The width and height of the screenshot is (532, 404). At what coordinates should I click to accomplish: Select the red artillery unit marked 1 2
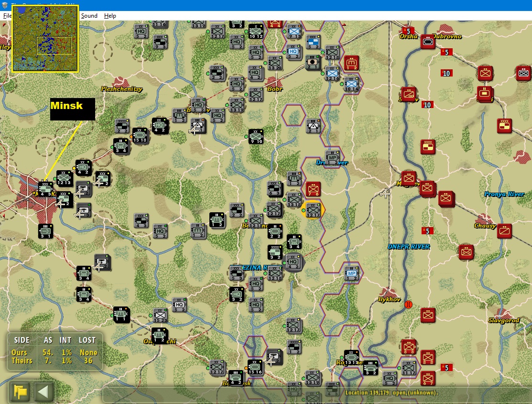coord(351,63)
